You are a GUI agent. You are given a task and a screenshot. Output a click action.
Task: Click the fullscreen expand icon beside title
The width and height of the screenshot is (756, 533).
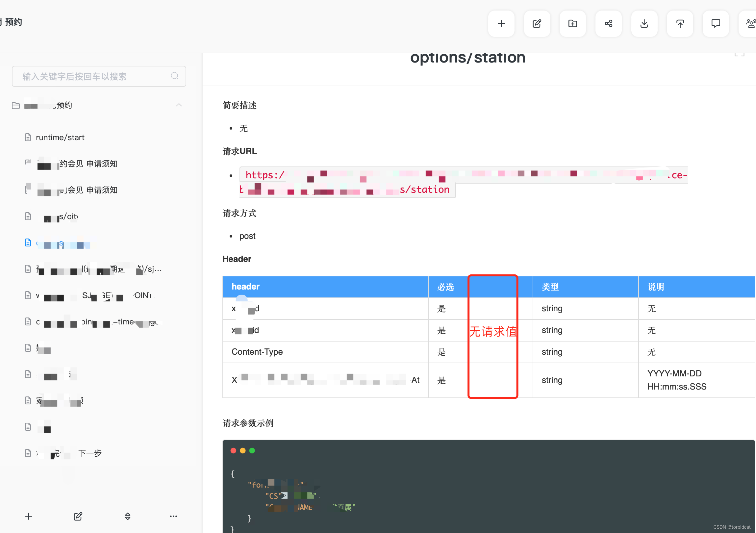point(739,55)
